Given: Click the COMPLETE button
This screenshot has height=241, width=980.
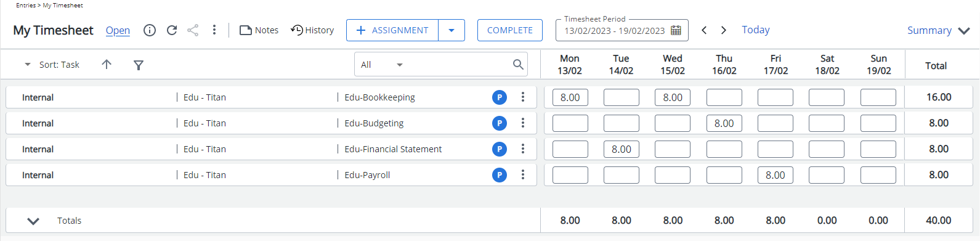Looking at the screenshot, I should coord(510,30).
